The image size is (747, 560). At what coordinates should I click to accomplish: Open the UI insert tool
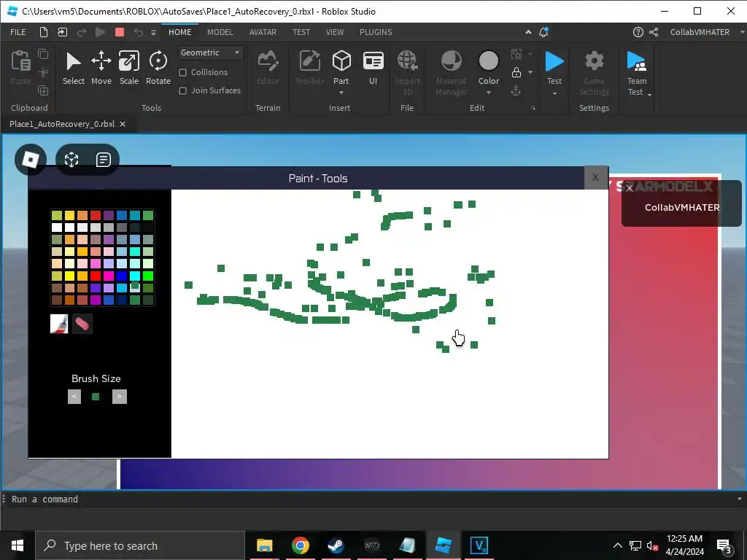coord(373,68)
